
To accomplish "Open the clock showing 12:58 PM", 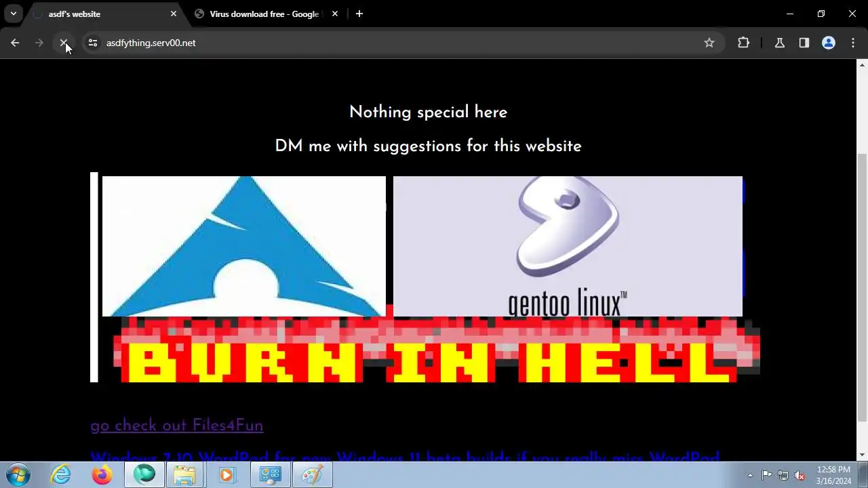I will coord(833,475).
